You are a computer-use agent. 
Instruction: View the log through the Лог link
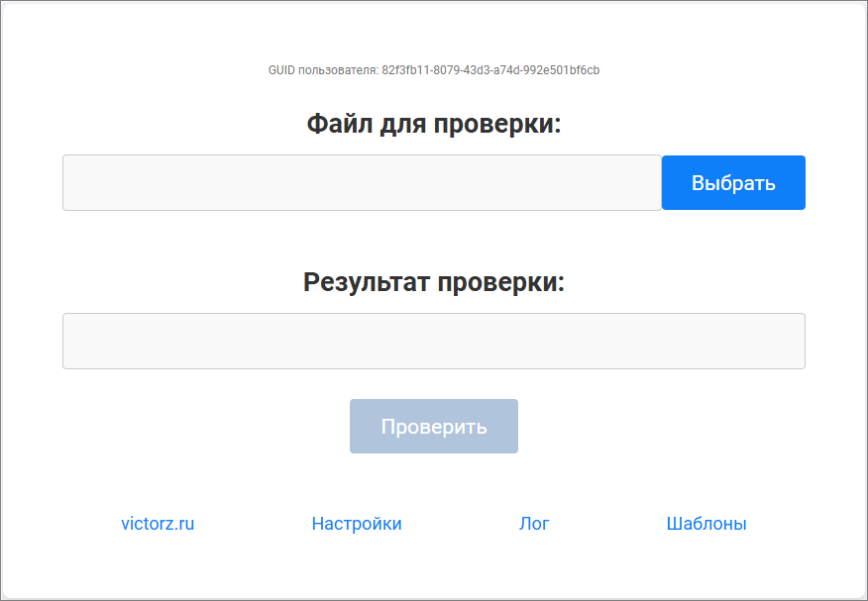point(534,524)
